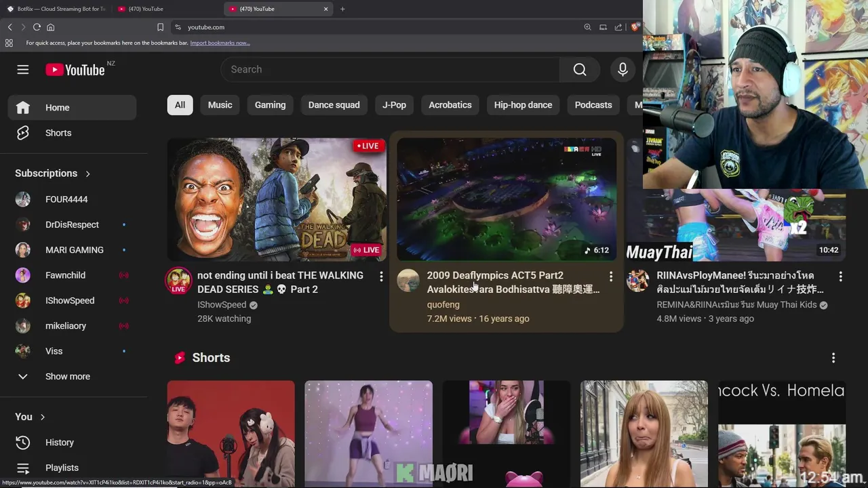The height and width of the screenshot is (488, 868).
Task: Open DrDisRespect subscription channel
Action: pyautogui.click(x=72, y=224)
